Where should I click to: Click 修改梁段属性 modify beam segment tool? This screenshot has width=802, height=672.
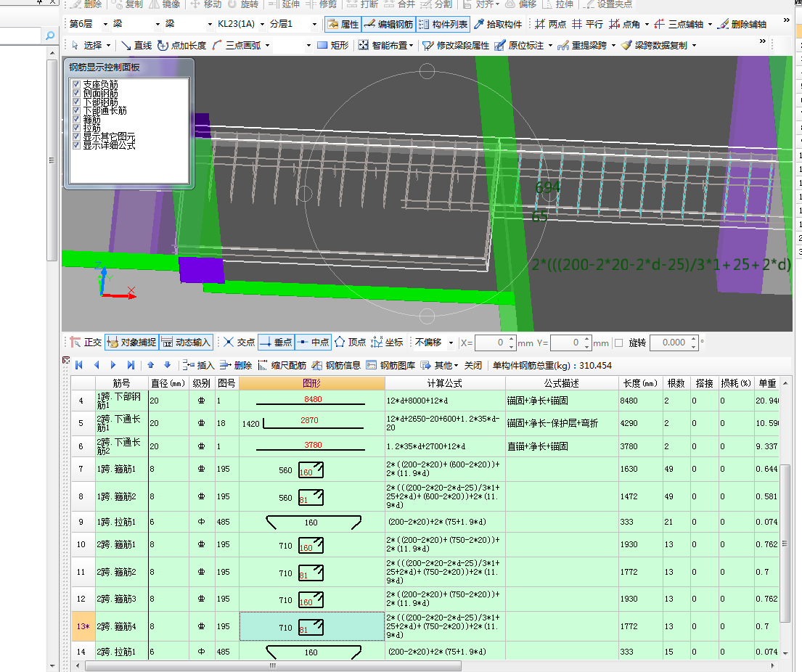[x=456, y=46]
